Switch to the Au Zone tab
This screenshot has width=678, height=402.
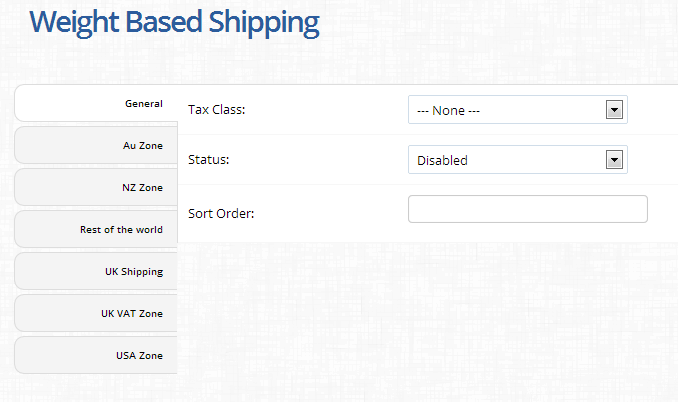coord(96,145)
